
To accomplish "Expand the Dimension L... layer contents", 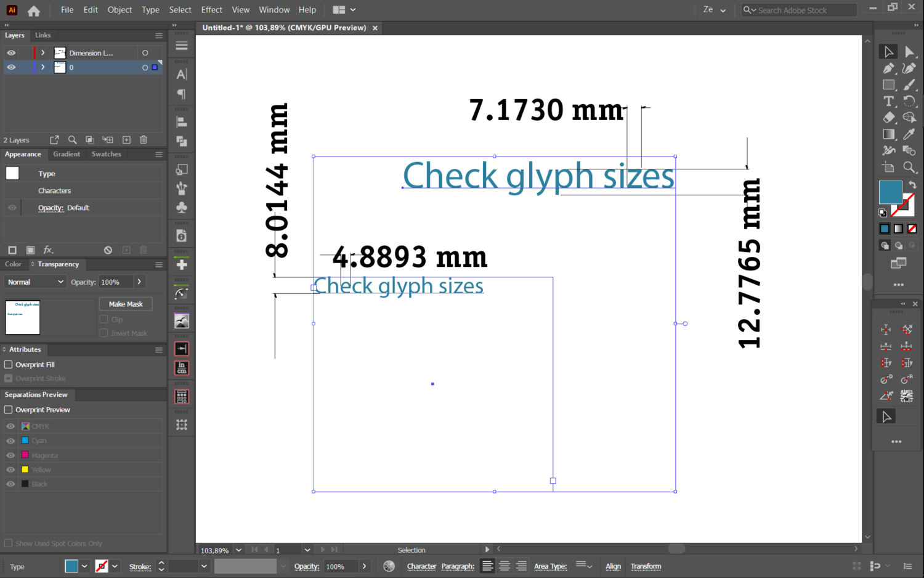I will (x=43, y=53).
